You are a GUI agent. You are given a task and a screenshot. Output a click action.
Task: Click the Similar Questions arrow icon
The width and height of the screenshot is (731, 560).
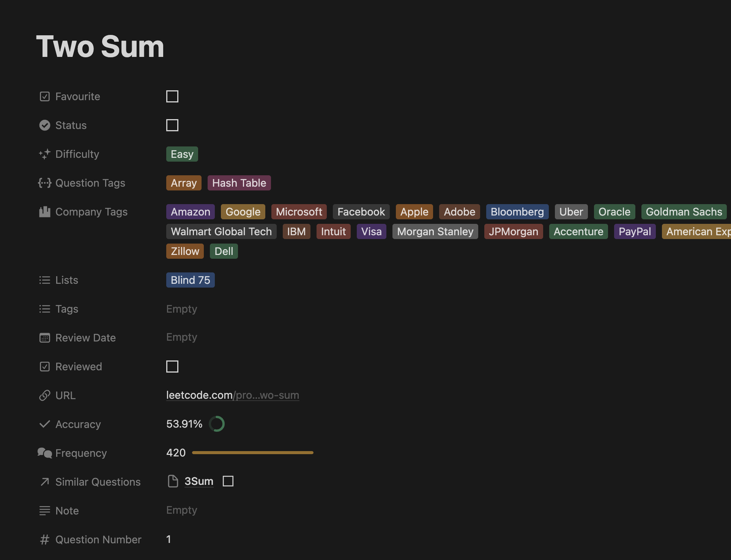click(x=45, y=482)
